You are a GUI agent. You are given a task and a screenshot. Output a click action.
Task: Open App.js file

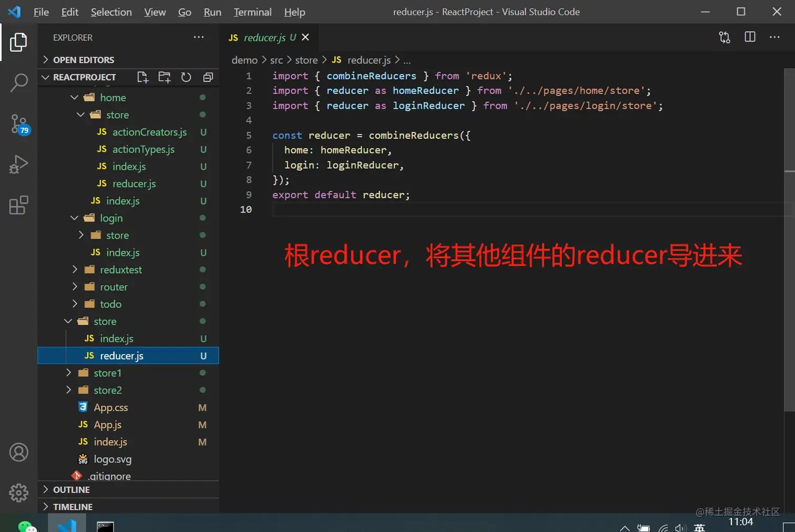pos(128,425)
